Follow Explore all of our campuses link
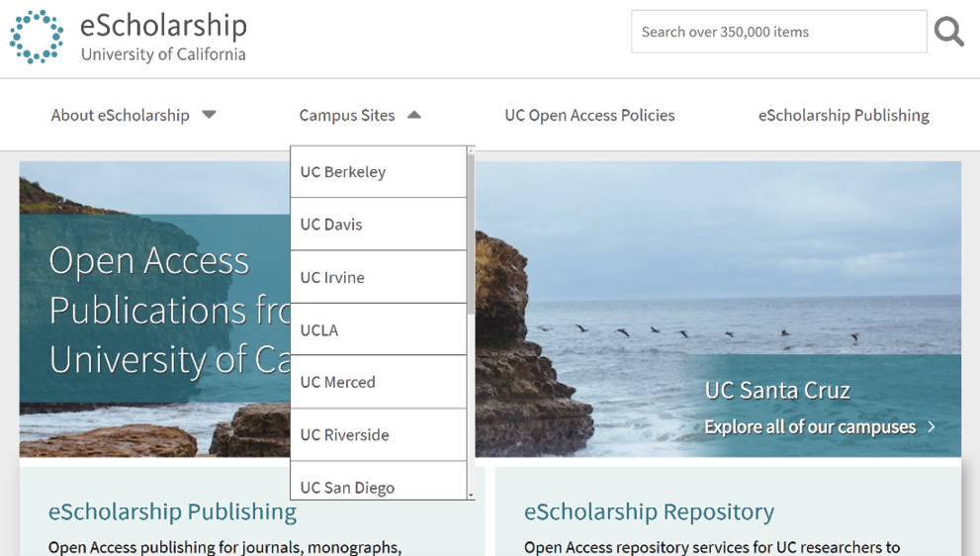 coord(810,426)
